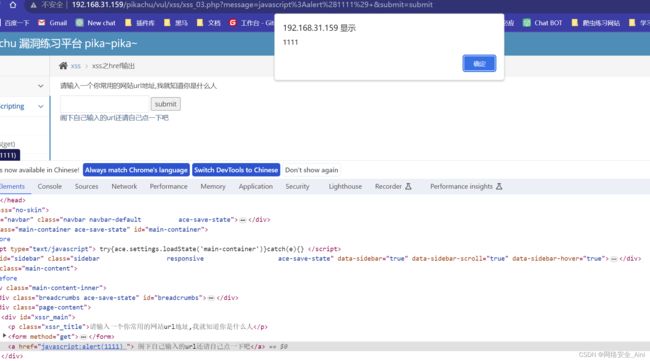The height and width of the screenshot is (361, 650).
Task: Select the closing head tag line
Action: click(x=13, y=200)
